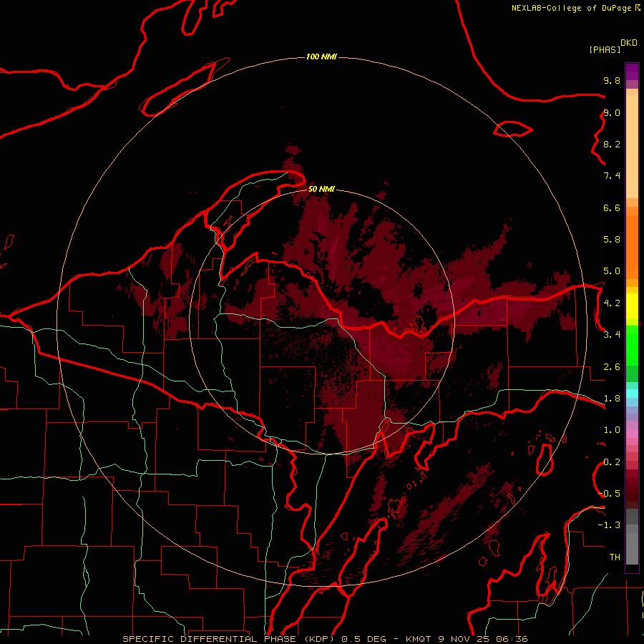Pick the cyan segment of the color bar
Image resolution: width=644 pixels, height=644 pixels.
click(632, 394)
